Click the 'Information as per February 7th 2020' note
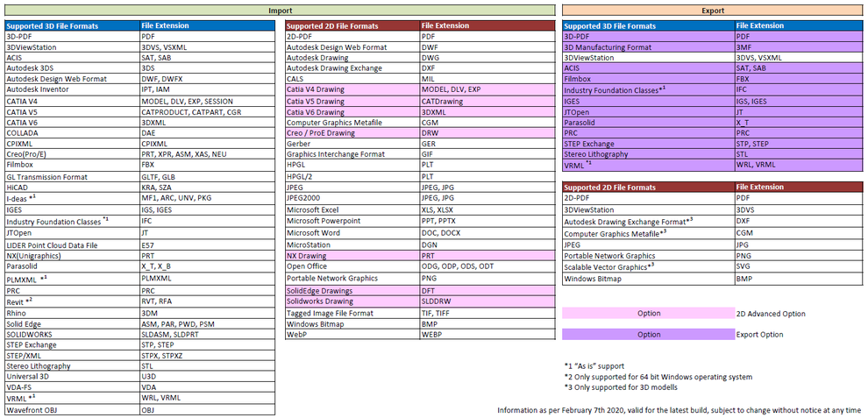 click(679, 410)
